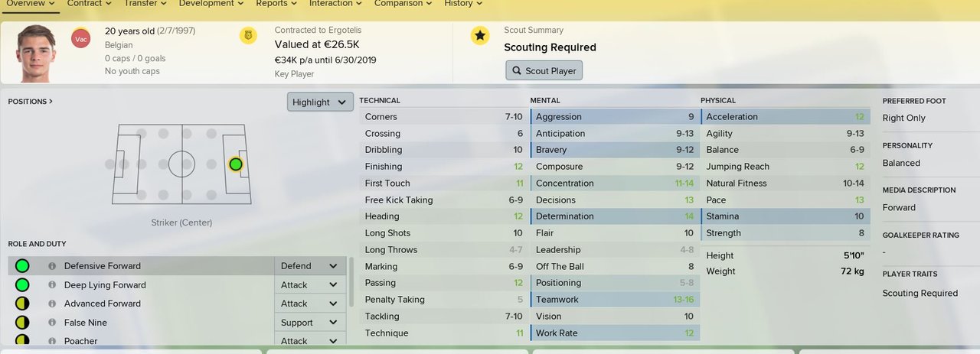The image size is (980, 354).
Task: Select the Defensive Forward role indicator
Action: coord(22,266)
